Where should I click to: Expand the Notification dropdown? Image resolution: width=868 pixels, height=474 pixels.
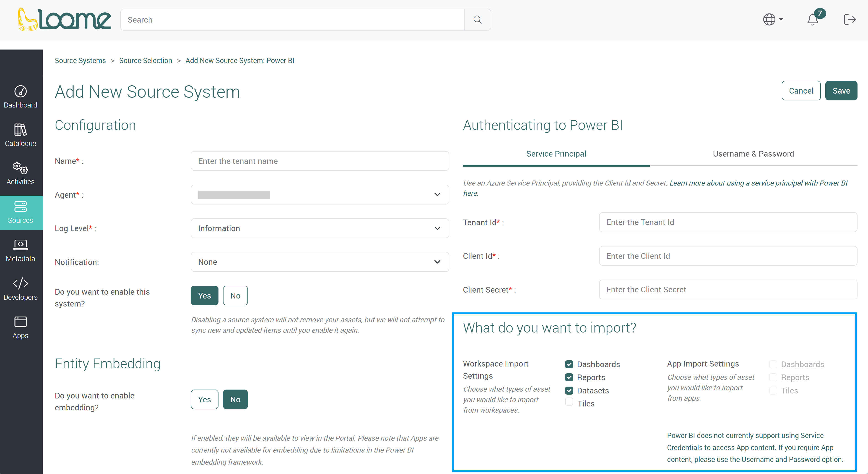320,262
